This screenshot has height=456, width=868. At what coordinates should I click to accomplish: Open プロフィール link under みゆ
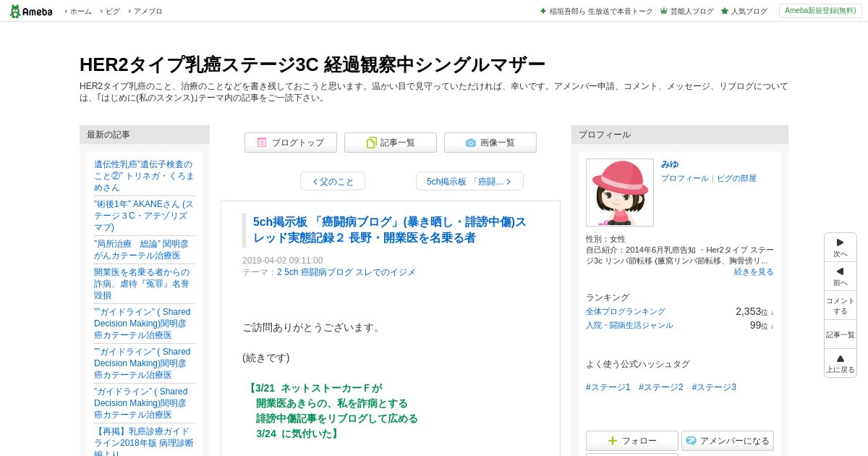[684, 178]
